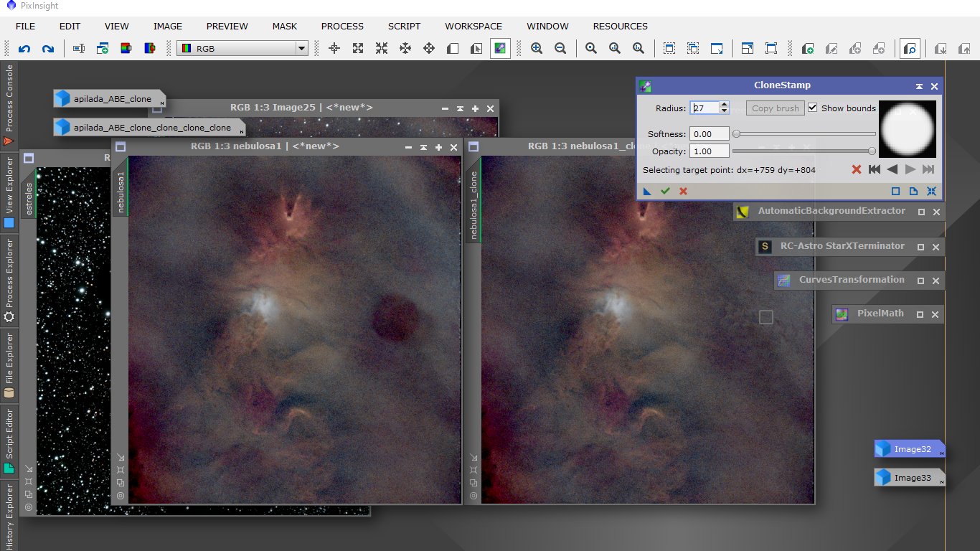This screenshot has width=980, height=551.
Task: Click the New Instance triangle in CloneStamp
Action: 647,192
